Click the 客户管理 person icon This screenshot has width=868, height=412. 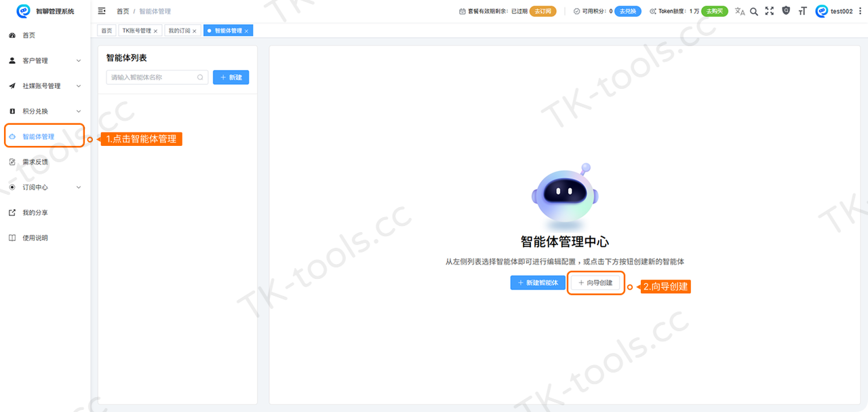pos(12,60)
